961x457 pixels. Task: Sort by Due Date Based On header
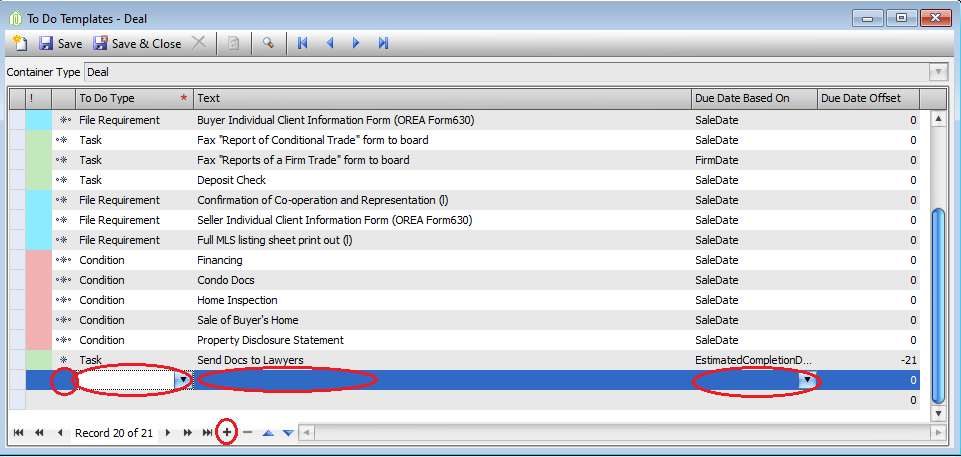click(753, 98)
